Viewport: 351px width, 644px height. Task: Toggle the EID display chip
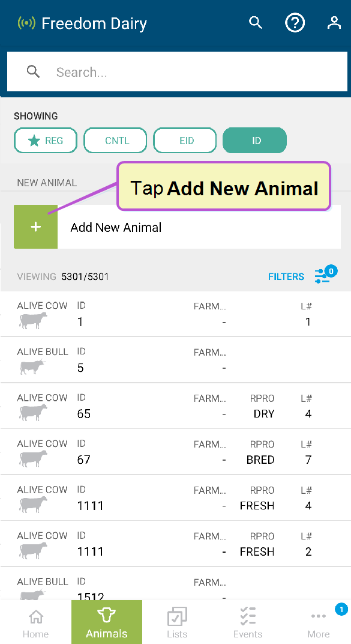point(185,141)
